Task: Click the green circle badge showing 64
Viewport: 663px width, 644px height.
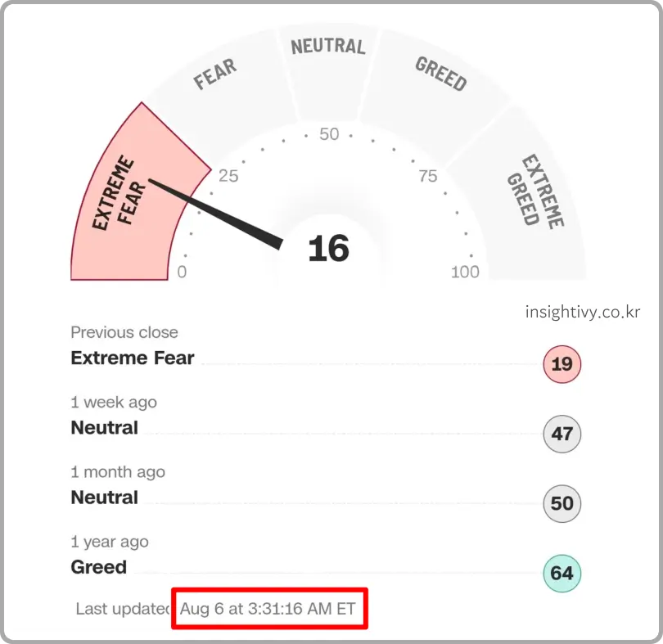Action: 562,573
